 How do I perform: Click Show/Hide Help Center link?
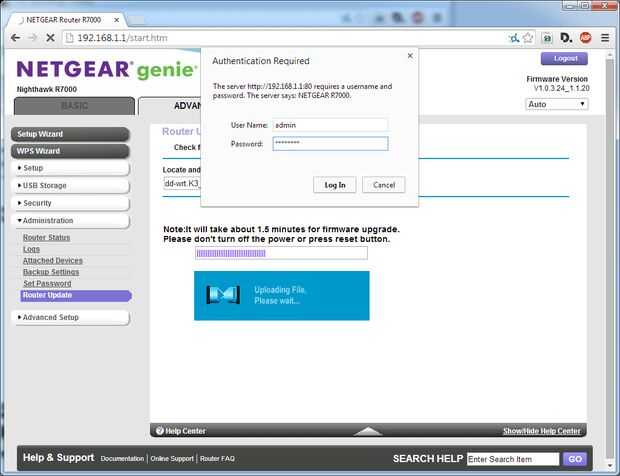pos(541,431)
